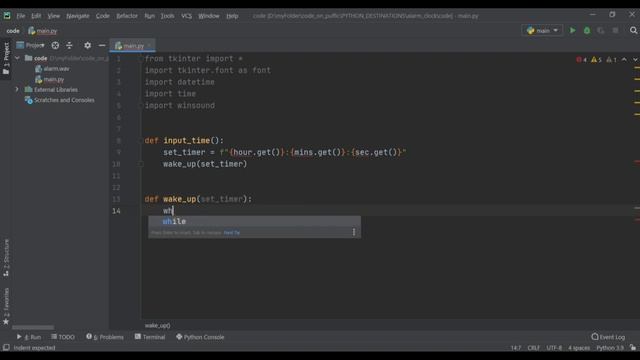Viewport: 640px width, 360px height.
Task: Open the Help menu
Action: (x=232, y=16)
